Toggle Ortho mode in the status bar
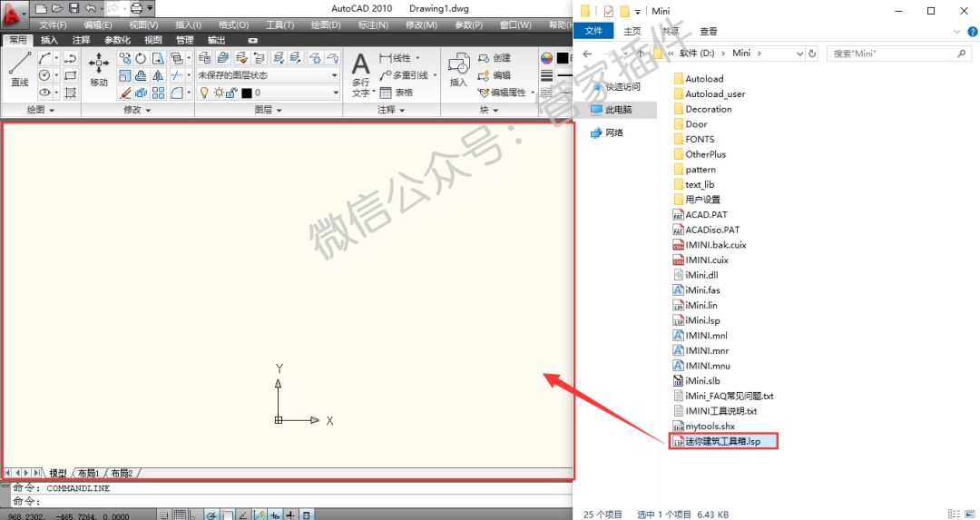This screenshot has width=980, height=520. pyautogui.click(x=196, y=515)
